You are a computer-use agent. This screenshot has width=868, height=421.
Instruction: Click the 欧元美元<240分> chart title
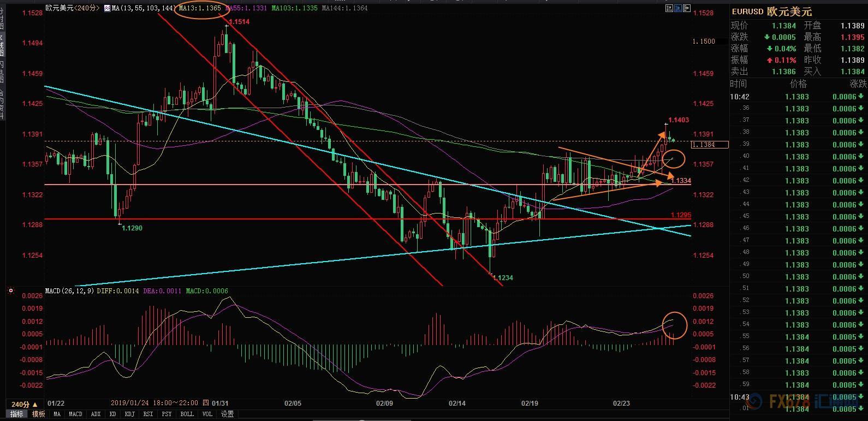coord(73,8)
